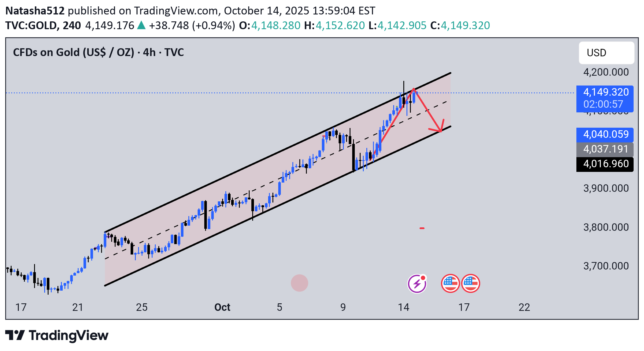Click the right US flag event icon
The image size is (644, 351).
pyautogui.click(x=470, y=283)
